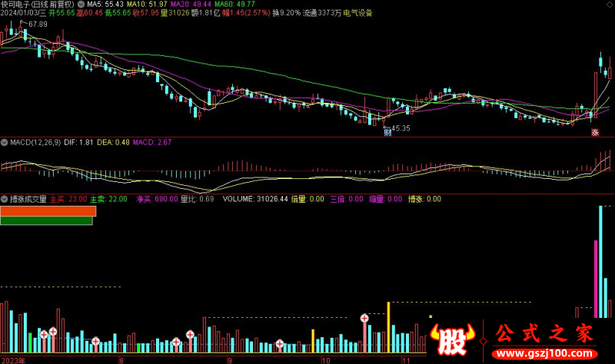Click the VOLUME: 31026.44 value
615x364 pixels.
(x=255, y=199)
